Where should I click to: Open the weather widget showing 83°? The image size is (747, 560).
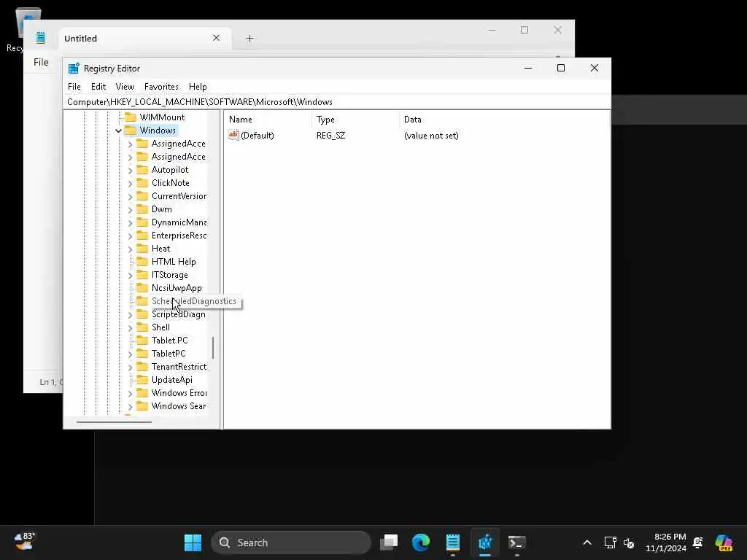click(25, 542)
